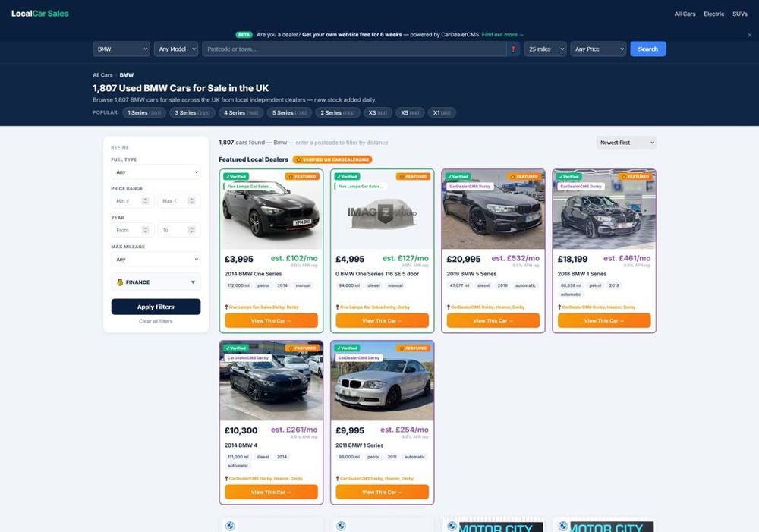The height and width of the screenshot is (532, 759).
Task: Select the X3 popular chip
Action: [x=377, y=113]
